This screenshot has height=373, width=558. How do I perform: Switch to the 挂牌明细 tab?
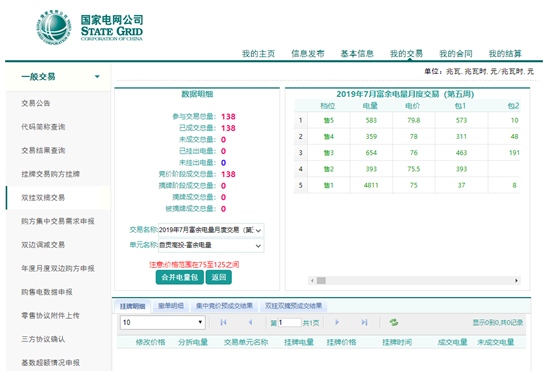[x=132, y=306]
